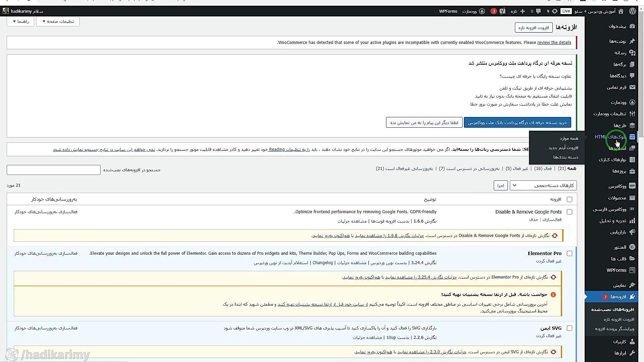Open افزونه‌های نصب‌شده submenu item
Screen dimensions: 644x362
coord(613,309)
